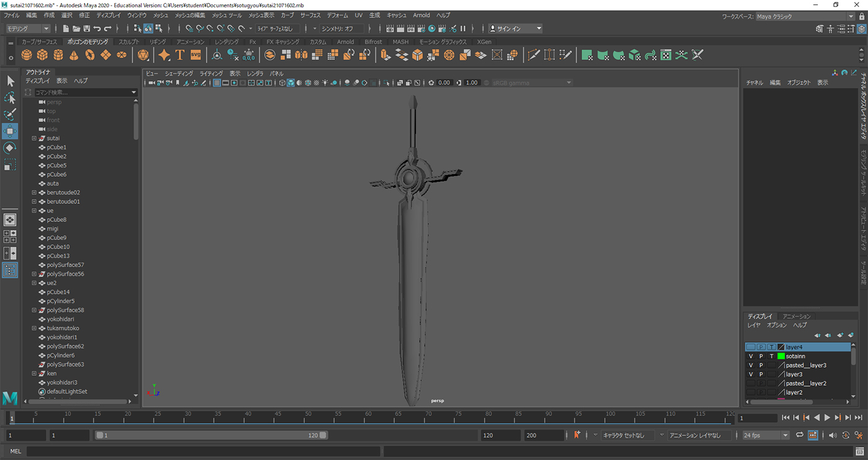Open the 24 fps frame rate dropdown
868x460 pixels.
click(x=766, y=435)
